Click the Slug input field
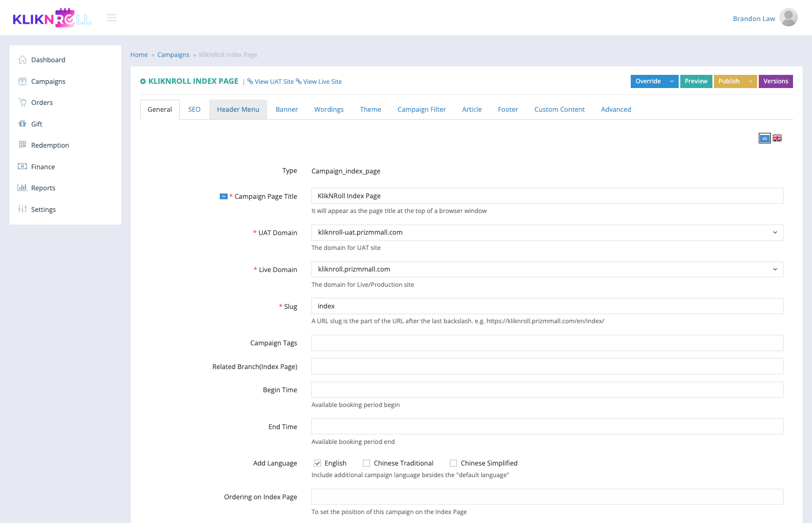Screen dimensions: 812x523 (547, 306)
